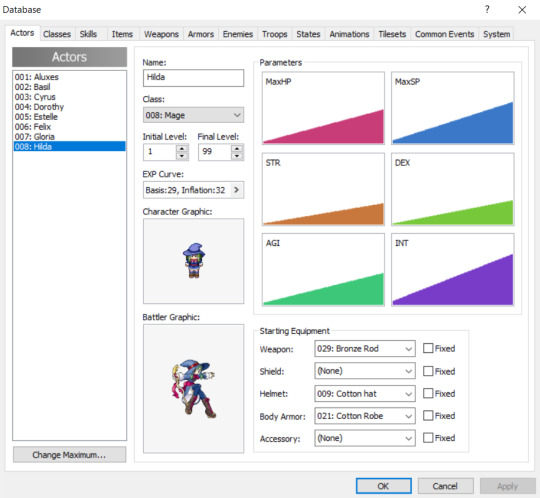Click the Change Maximum button

(69, 455)
